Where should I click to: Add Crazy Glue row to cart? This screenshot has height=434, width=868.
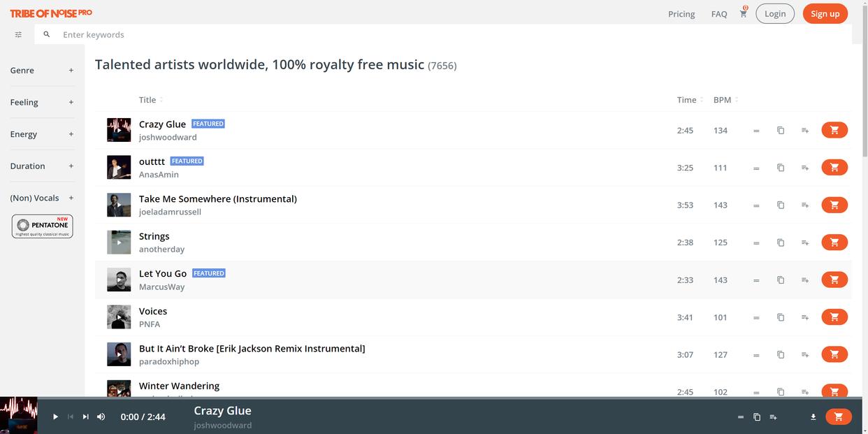coord(834,130)
